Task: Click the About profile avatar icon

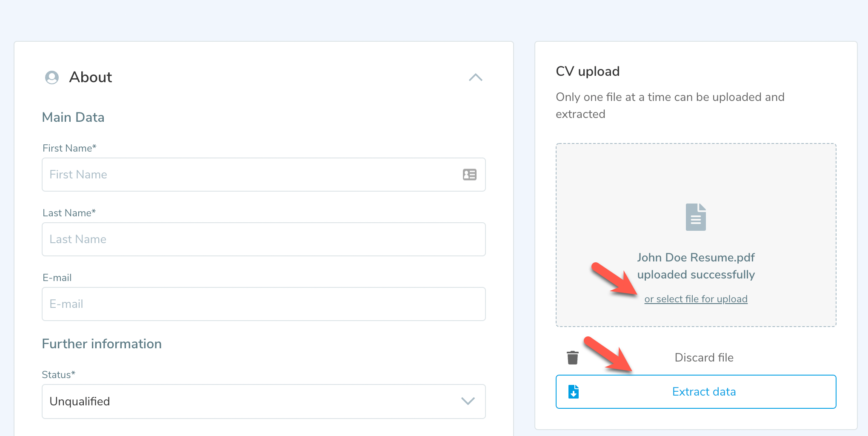Action: 52,77
